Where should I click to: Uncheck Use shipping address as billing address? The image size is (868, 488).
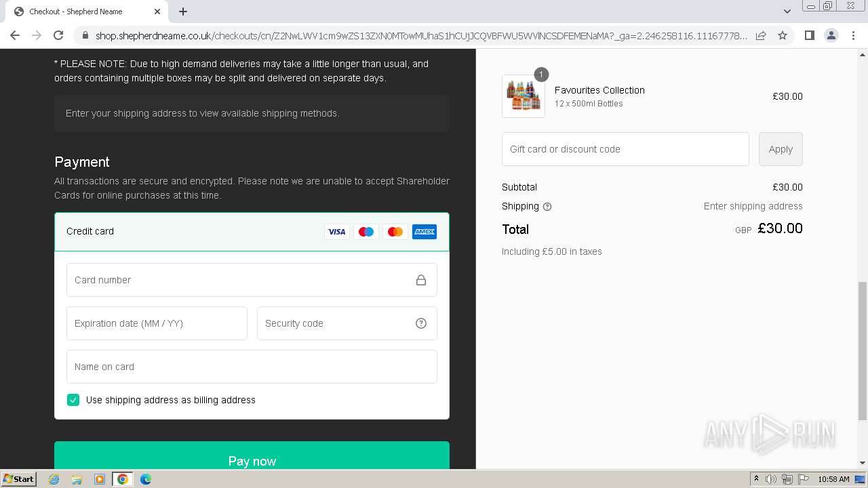(x=73, y=400)
